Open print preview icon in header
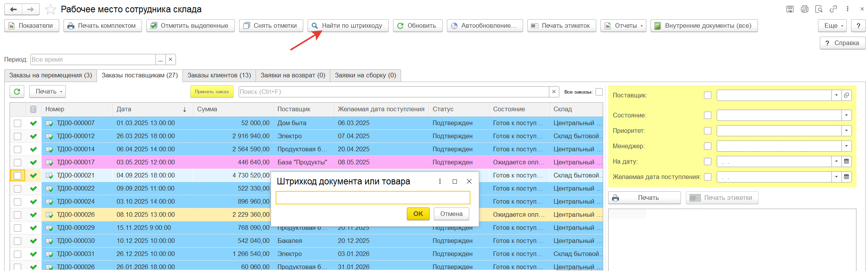 click(819, 9)
